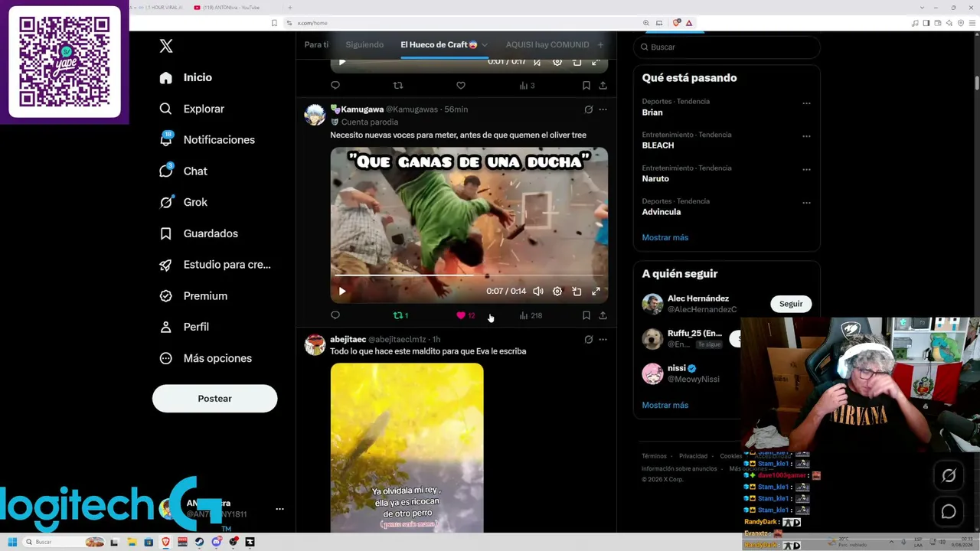Switch to the Para ti tab
Viewport: 980px width, 551px height.
coord(316,44)
